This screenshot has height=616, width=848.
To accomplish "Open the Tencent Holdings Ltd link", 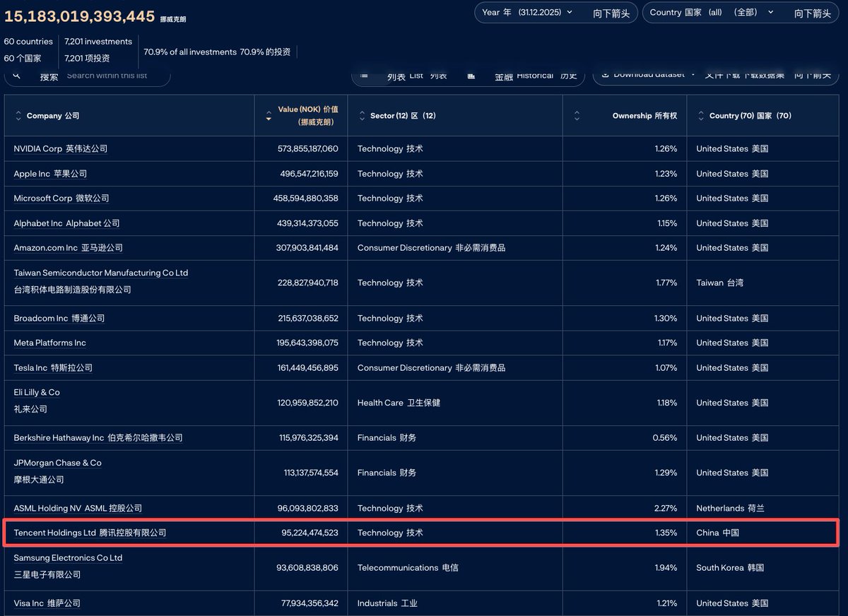I will (x=90, y=533).
